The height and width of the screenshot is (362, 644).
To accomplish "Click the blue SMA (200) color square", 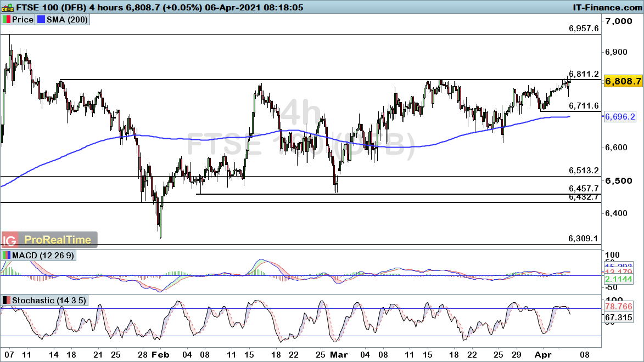I will coord(42,20).
